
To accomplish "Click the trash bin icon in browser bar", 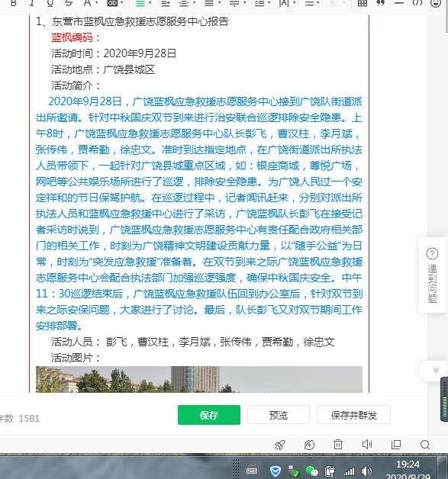I will tap(338, 445).
